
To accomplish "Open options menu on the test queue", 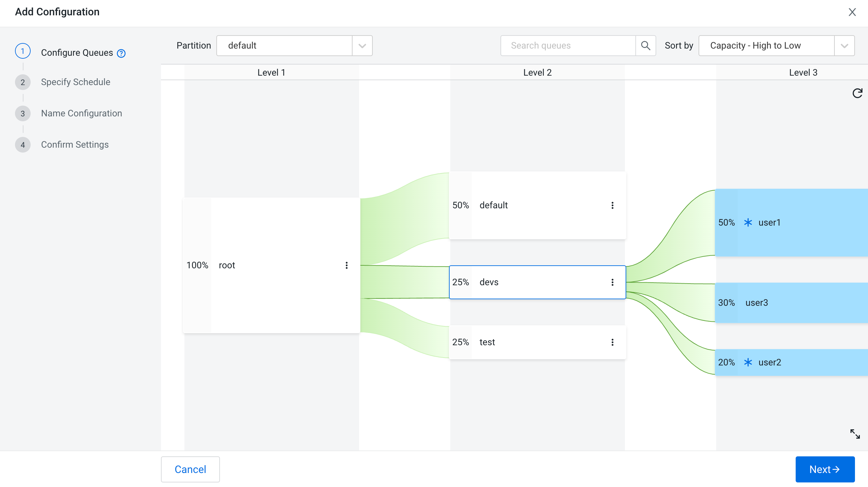I will point(613,342).
